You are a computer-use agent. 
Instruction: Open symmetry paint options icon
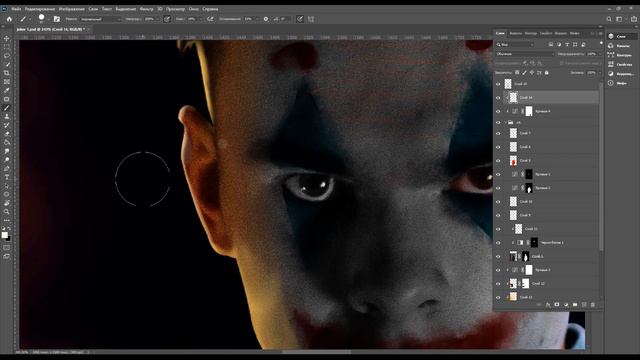(x=311, y=19)
